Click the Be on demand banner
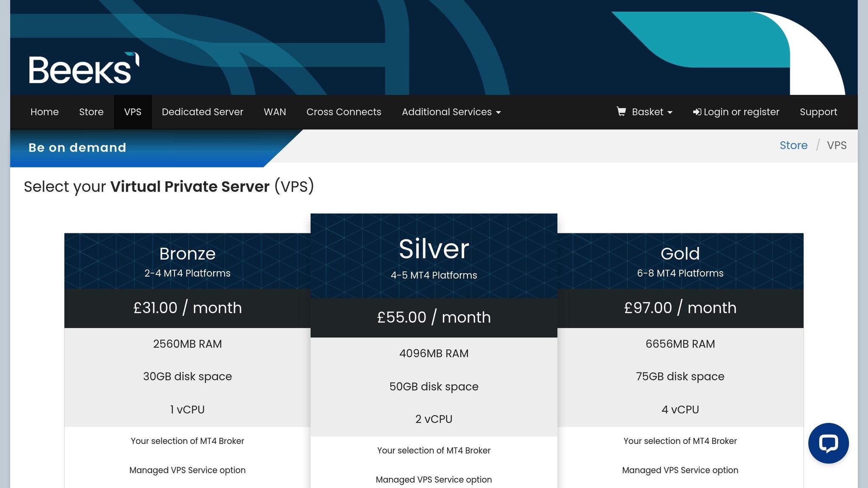Screen dimensions: 868x488 pyautogui.click(x=78, y=147)
